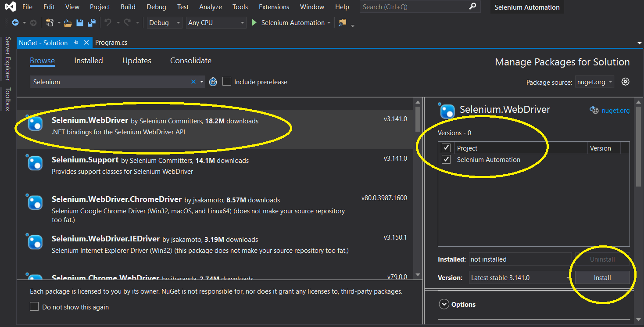The image size is (644, 327).
Task: Clear the Selenium search text
Action: coord(193,82)
